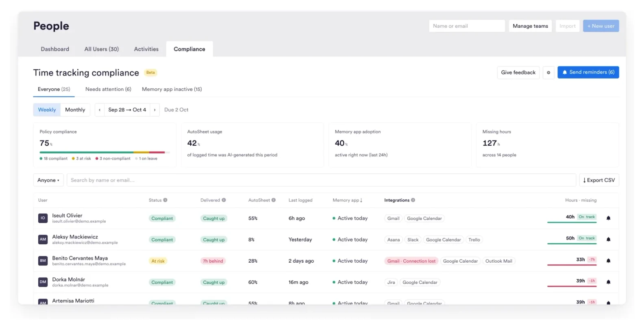Click the 3 at risk legend item

81,159
